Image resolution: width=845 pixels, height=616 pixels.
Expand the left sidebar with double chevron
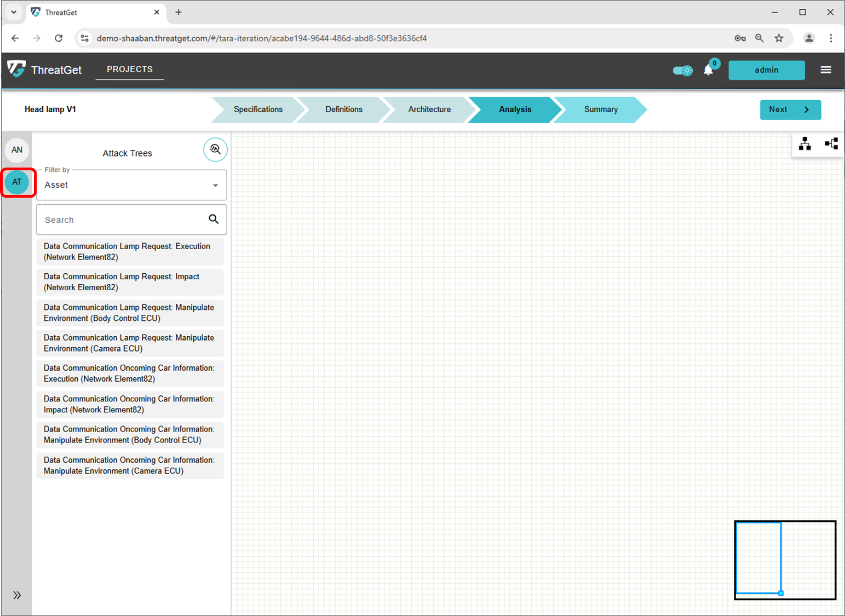click(x=17, y=595)
